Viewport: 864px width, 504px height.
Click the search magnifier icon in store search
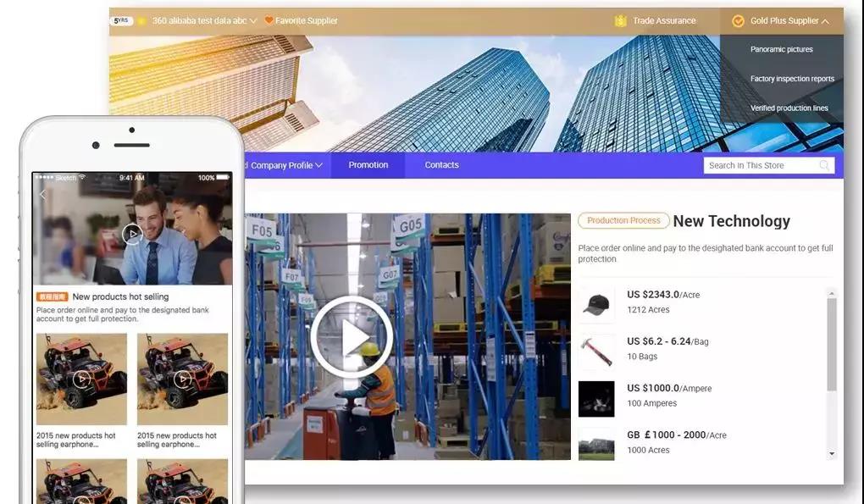click(x=824, y=166)
